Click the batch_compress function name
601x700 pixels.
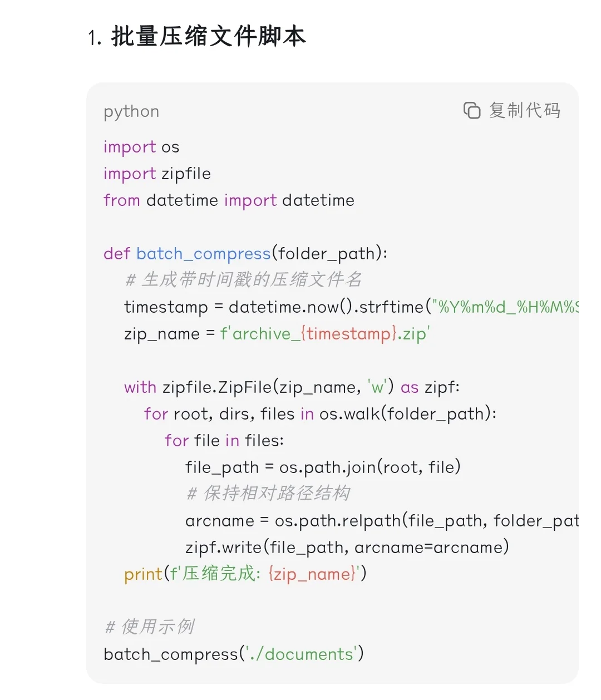pyautogui.click(x=203, y=254)
